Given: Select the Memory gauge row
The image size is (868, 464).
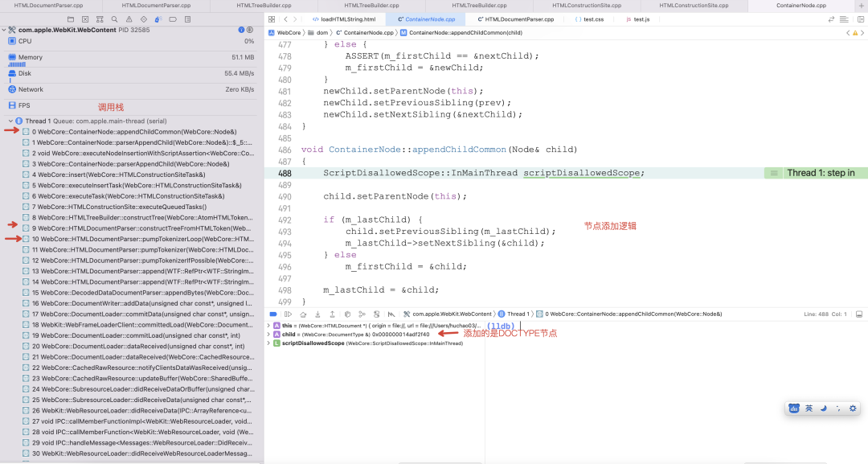Looking at the screenshot, I should [131, 60].
